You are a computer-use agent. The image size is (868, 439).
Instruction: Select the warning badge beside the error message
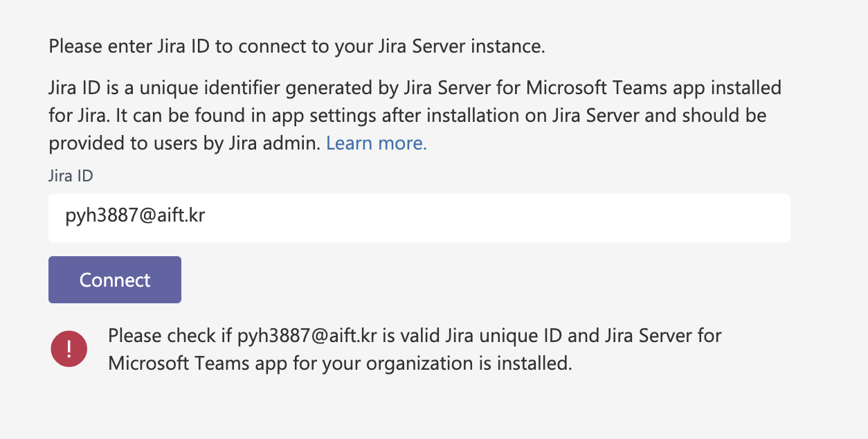coord(69,348)
